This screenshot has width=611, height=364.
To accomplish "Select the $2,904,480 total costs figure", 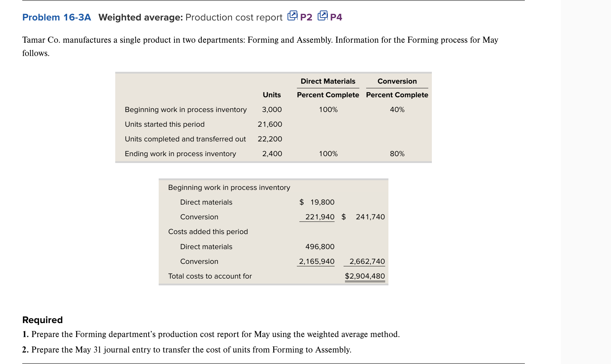I will pos(365,276).
